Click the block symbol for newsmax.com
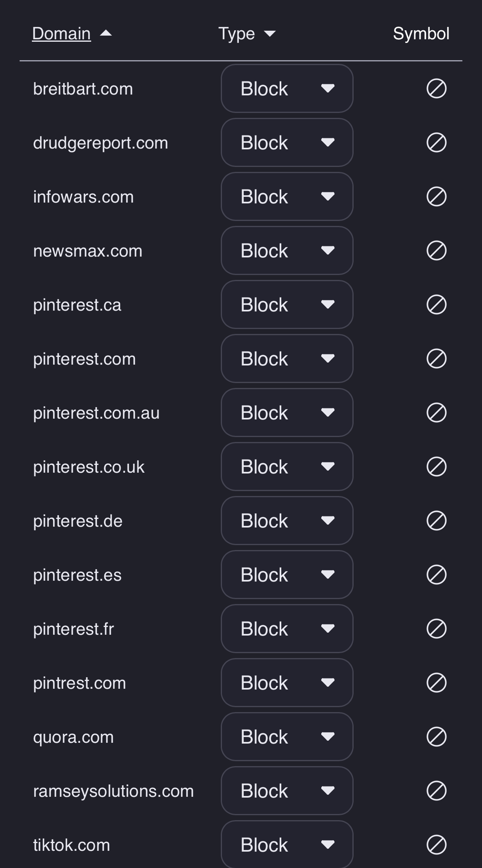Image resolution: width=482 pixels, height=868 pixels. (436, 251)
